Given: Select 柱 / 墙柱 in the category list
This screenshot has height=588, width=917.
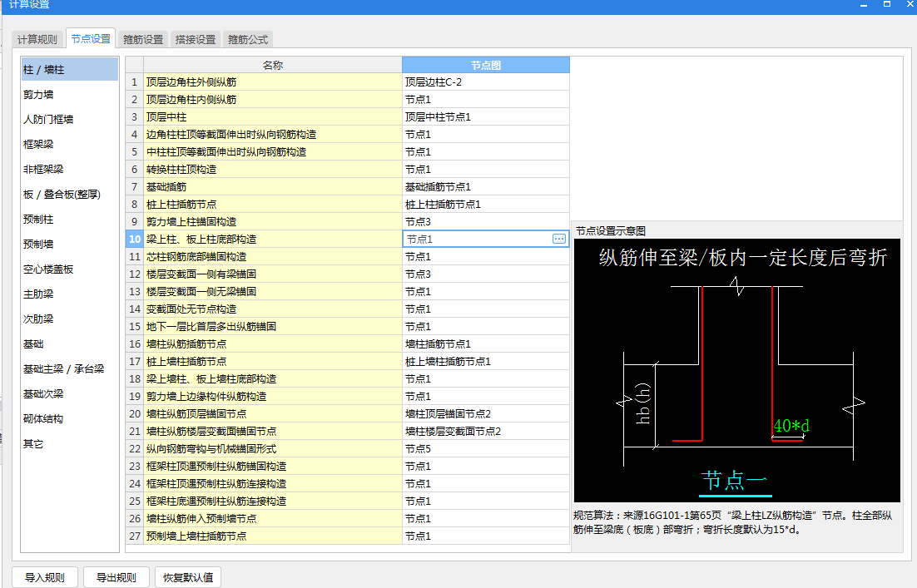Looking at the screenshot, I should click(70, 70).
